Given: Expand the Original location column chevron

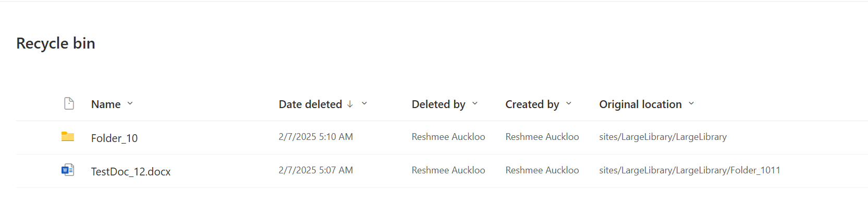Looking at the screenshot, I should pyautogui.click(x=691, y=103).
